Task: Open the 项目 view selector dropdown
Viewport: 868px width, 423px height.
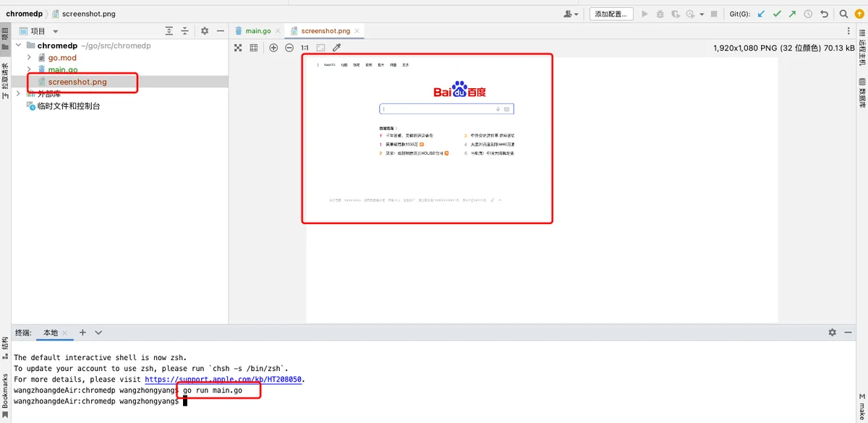Action: (39, 31)
